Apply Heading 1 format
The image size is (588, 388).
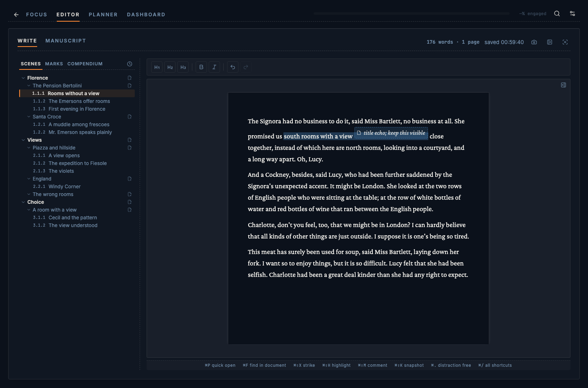tap(157, 67)
